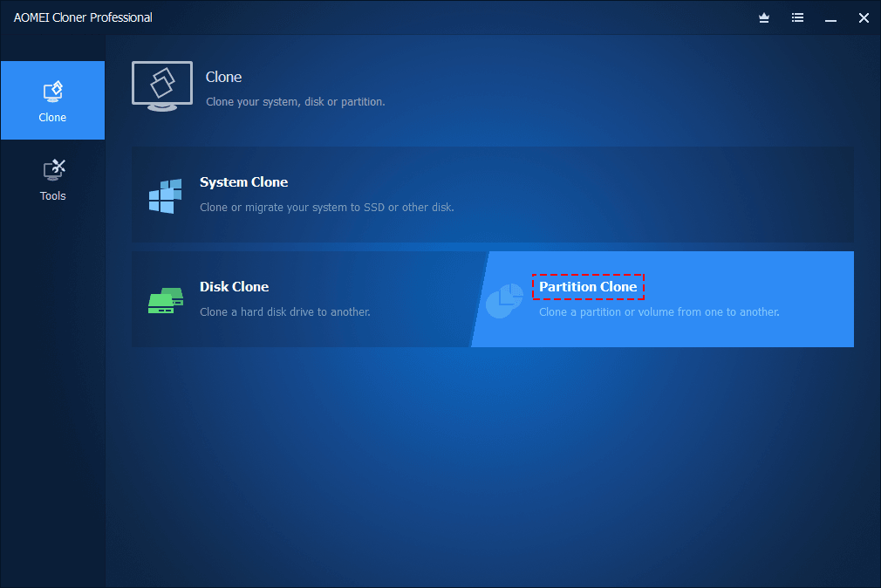Open the Tools sidebar tab

coord(52,180)
